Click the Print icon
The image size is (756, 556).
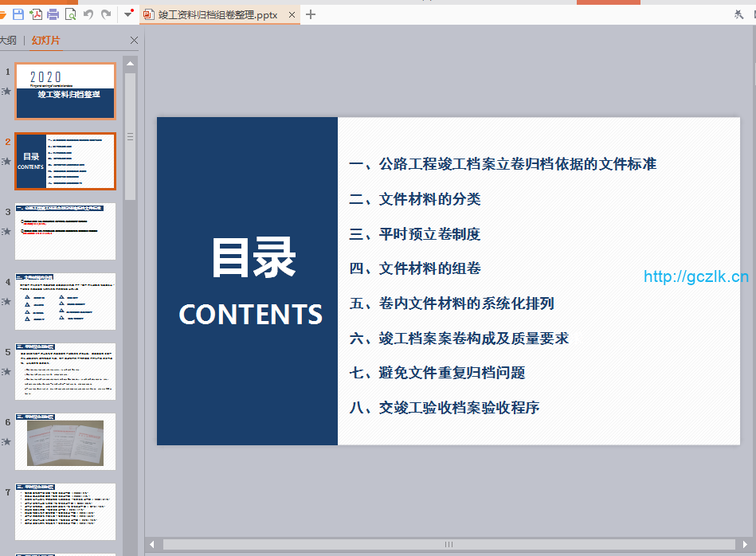coord(53,14)
